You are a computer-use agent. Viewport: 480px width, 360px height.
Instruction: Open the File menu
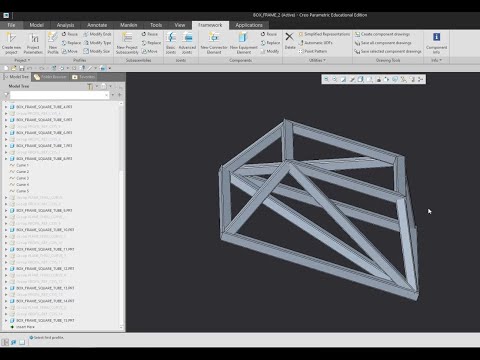tap(11, 25)
